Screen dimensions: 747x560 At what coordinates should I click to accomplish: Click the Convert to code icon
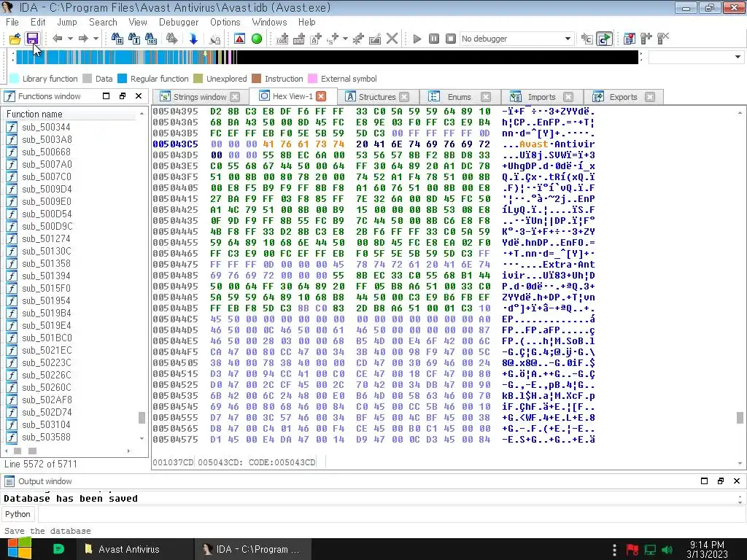point(282,39)
